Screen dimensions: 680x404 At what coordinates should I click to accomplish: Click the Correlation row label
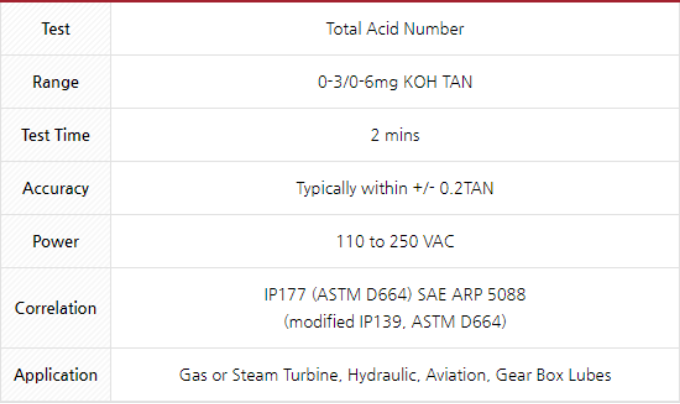[56, 308]
